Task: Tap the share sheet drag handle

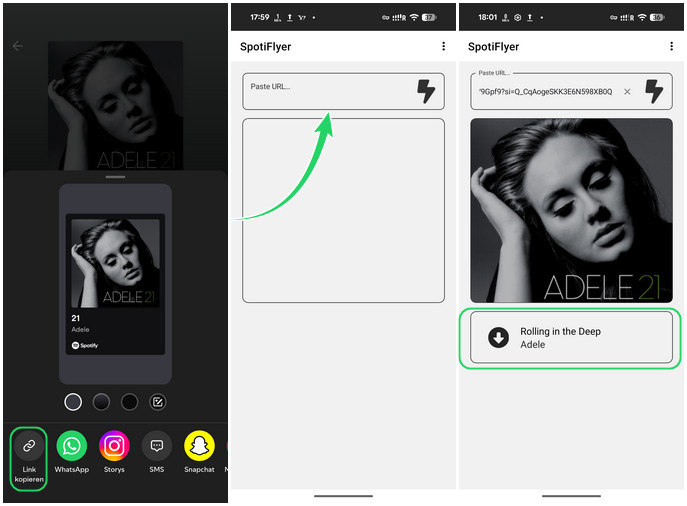Action: (x=115, y=177)
